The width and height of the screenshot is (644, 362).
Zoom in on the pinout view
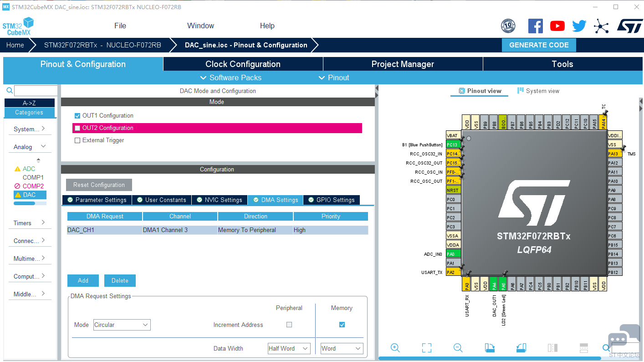[395, 348]
